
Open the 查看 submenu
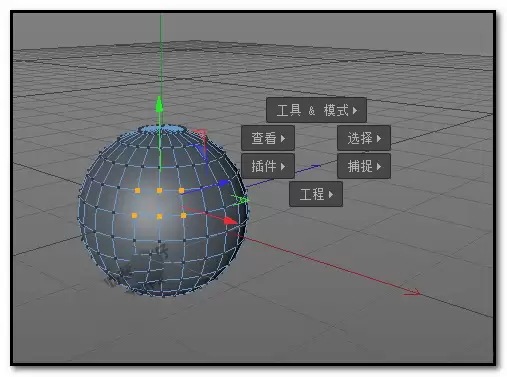pyautogui.click(x=268, y=138)
